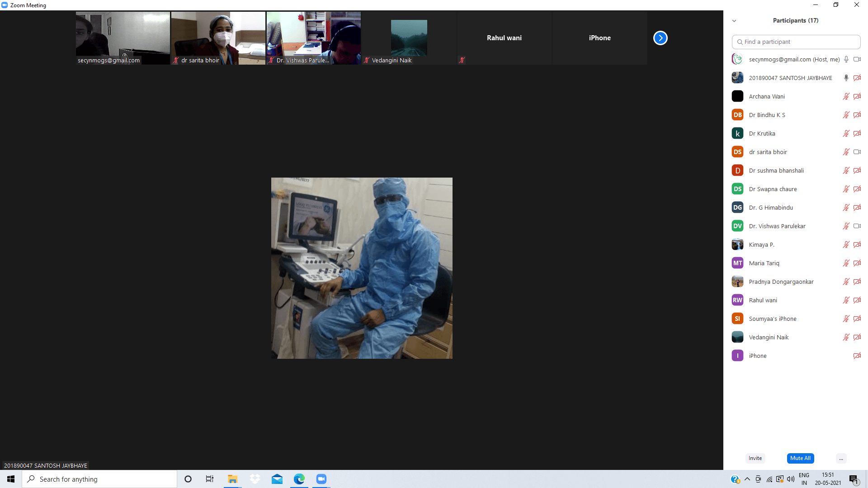Click the Mute All button
The width and height of the screenshot is (868, 488).
(800, 458)
